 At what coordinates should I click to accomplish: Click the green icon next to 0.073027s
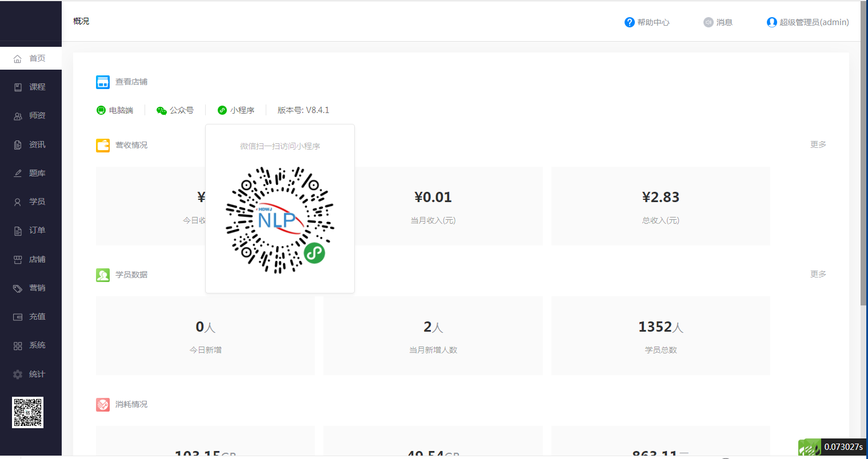pos(809,448)
